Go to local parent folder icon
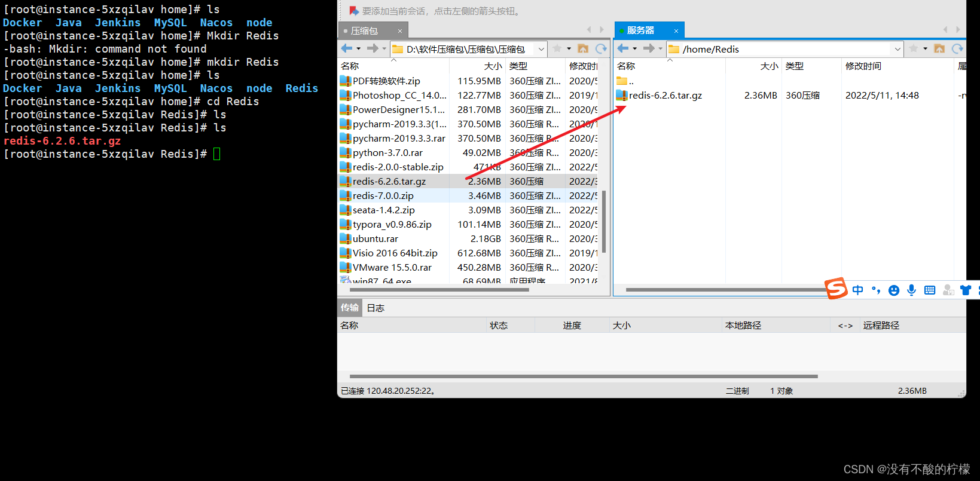Image resolution: width=980 pixels, height=481 pixels. click(583, 48)
